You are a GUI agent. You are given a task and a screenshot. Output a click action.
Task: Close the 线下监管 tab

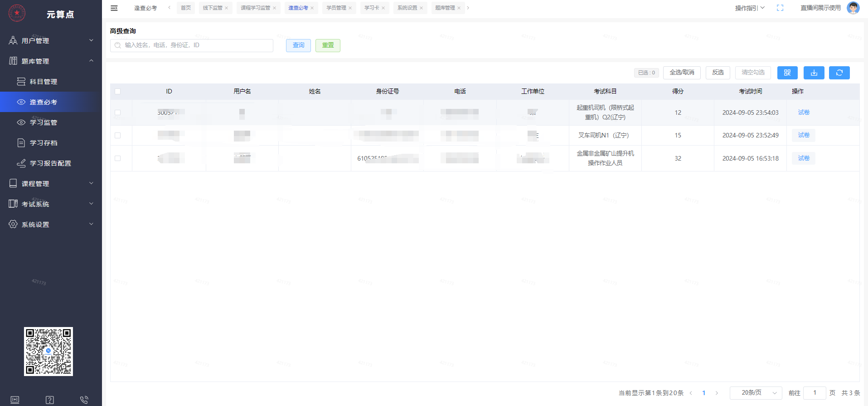(x=227, y=8)
